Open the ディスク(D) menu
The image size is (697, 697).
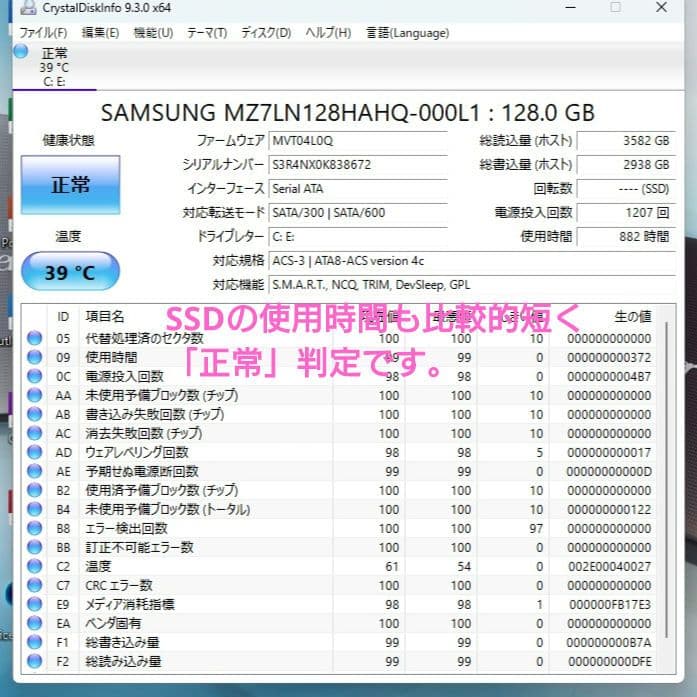266,33
